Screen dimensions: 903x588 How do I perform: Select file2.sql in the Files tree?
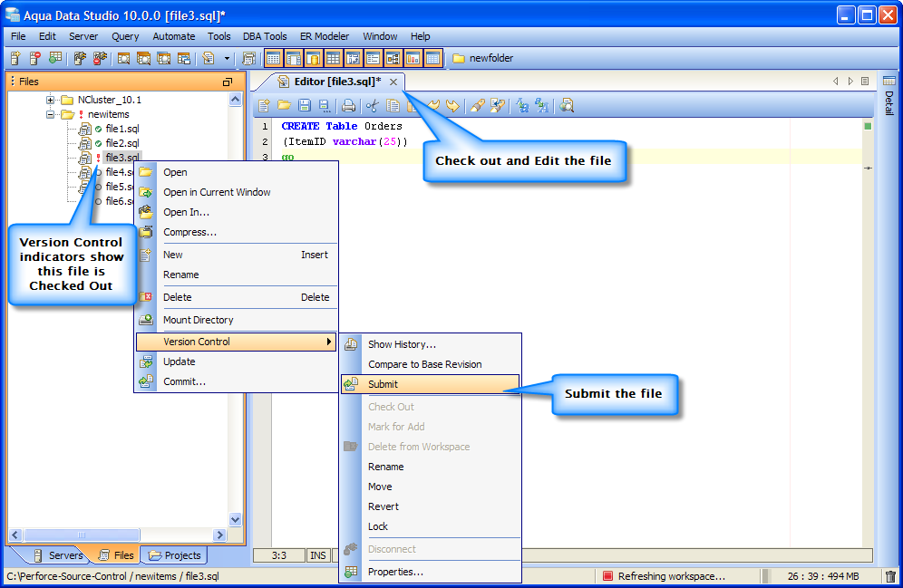(122, 143)
